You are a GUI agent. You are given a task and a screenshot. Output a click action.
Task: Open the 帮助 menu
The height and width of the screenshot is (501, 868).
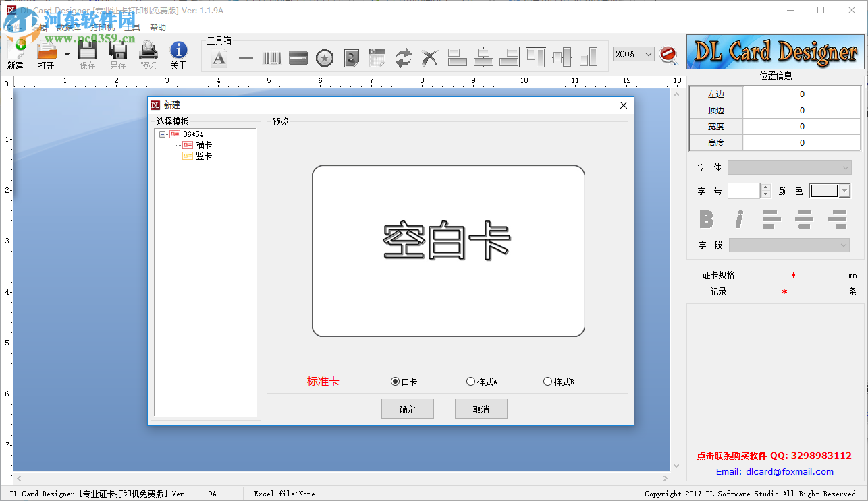[157, 27]
